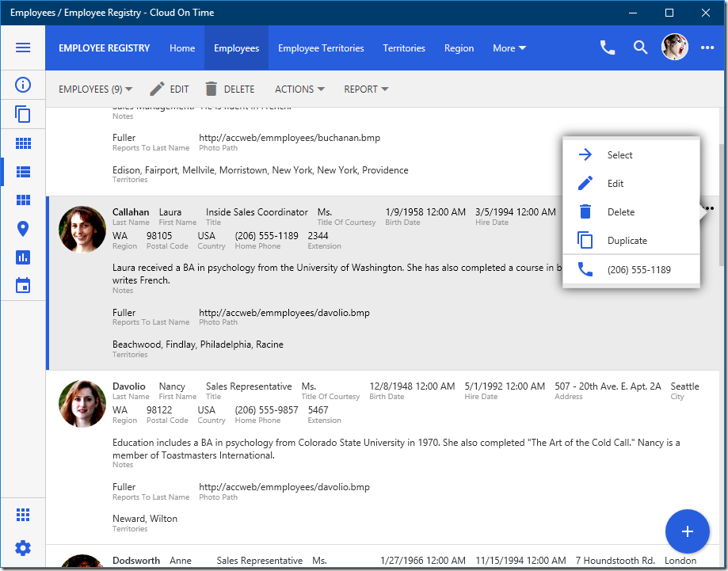Image resolution: width=728 pixels, height=571 pixels.
Task: Click the trash icon in context menu
Action: (x=585, y=211)
